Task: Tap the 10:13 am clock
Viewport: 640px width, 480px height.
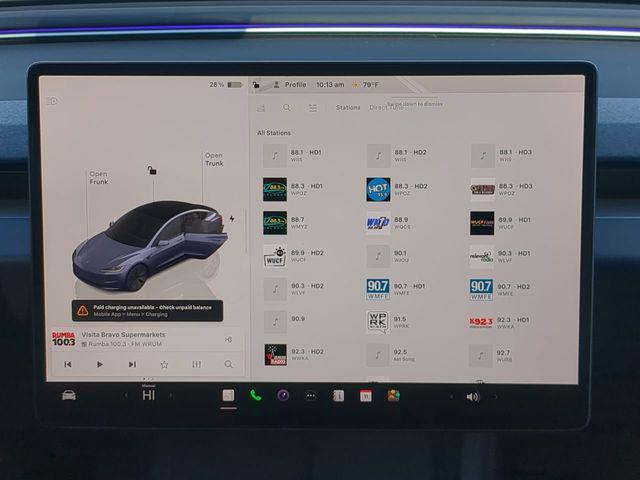Action: [330, 84]
